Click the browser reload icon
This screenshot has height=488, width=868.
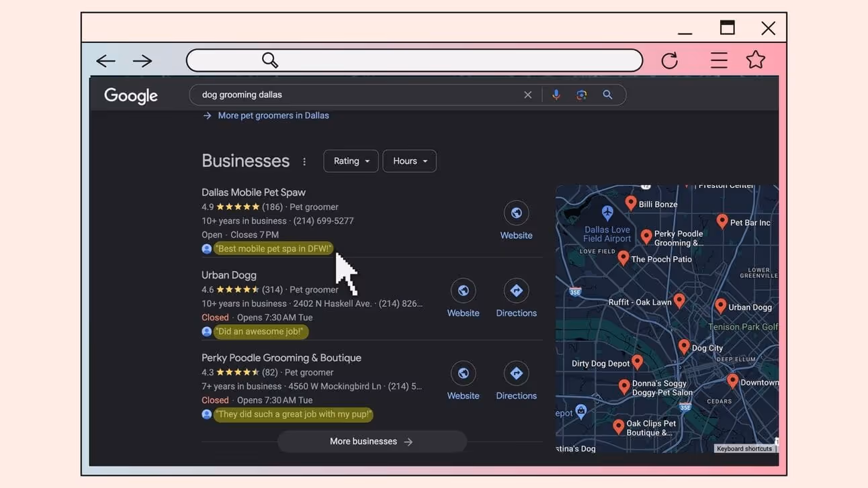(670, 61)
